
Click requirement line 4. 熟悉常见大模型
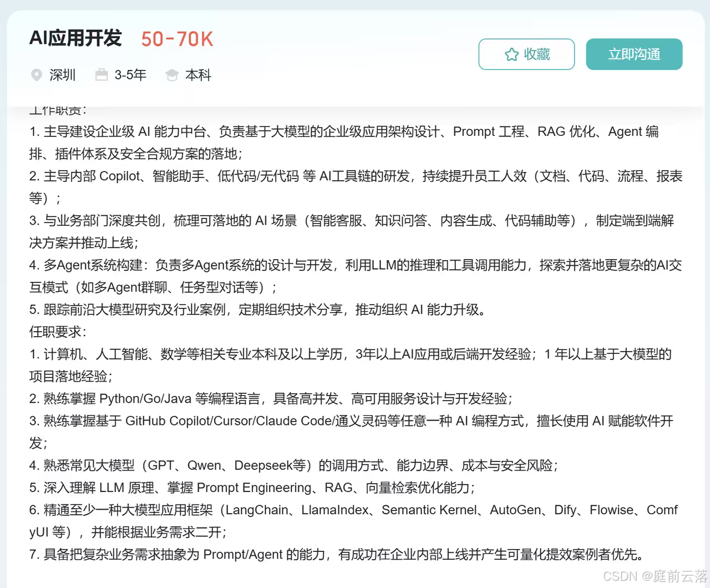coord(294,465)
